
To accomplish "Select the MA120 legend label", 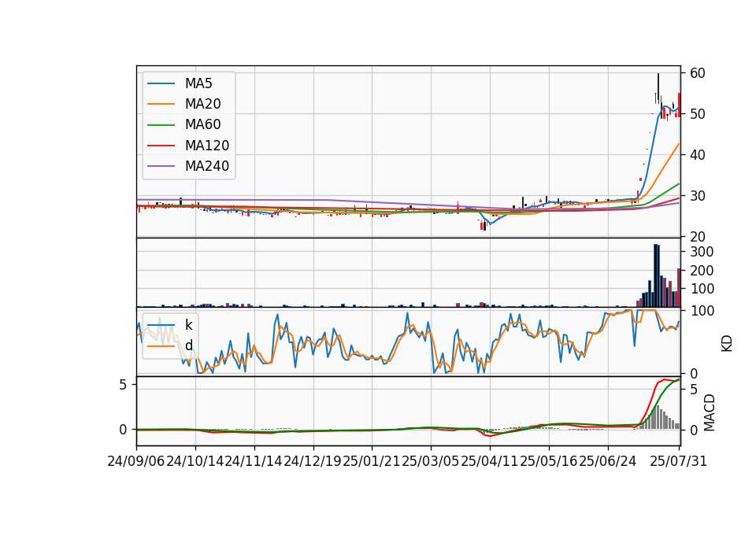I will 207,146.
